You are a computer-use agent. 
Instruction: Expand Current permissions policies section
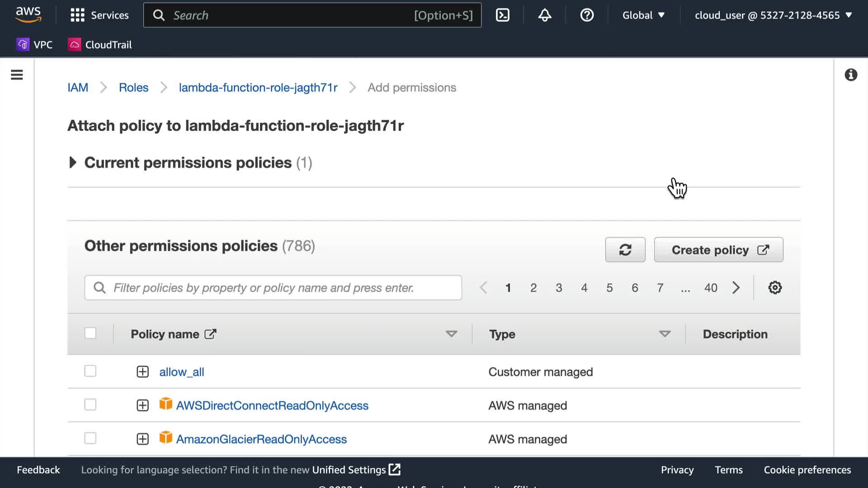point(72,163)
